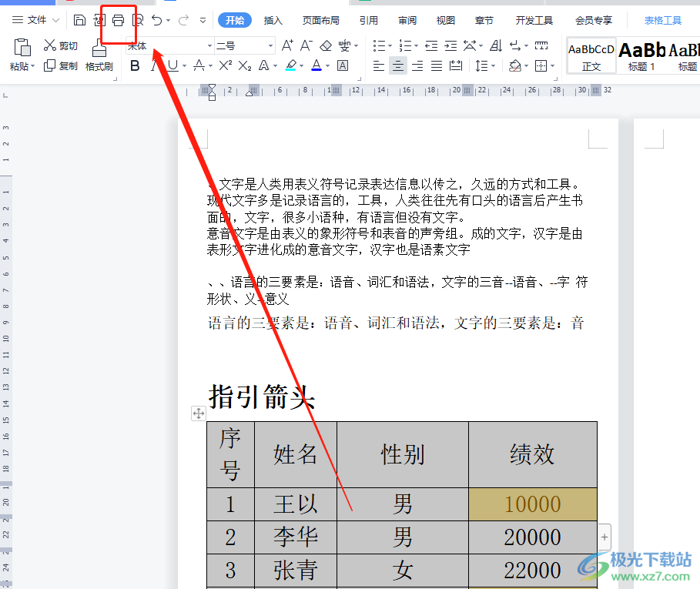Click the table move handle icon
Image resolution: width=700 pixels, height=589 pixels.
[x=199, y=413]
